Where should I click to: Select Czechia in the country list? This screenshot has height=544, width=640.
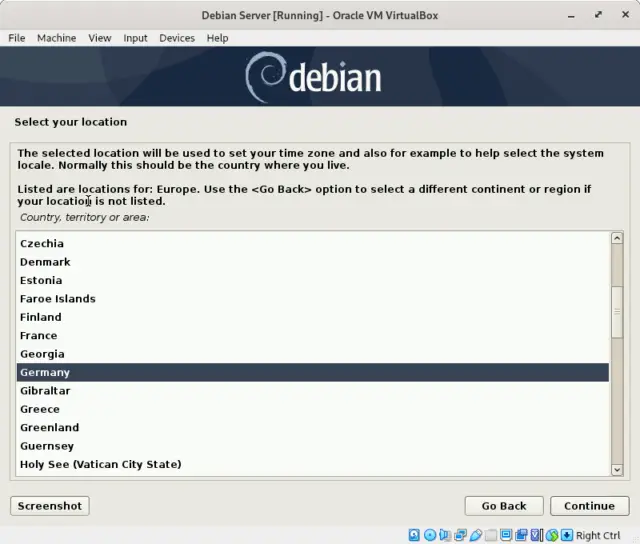point(313,244)
